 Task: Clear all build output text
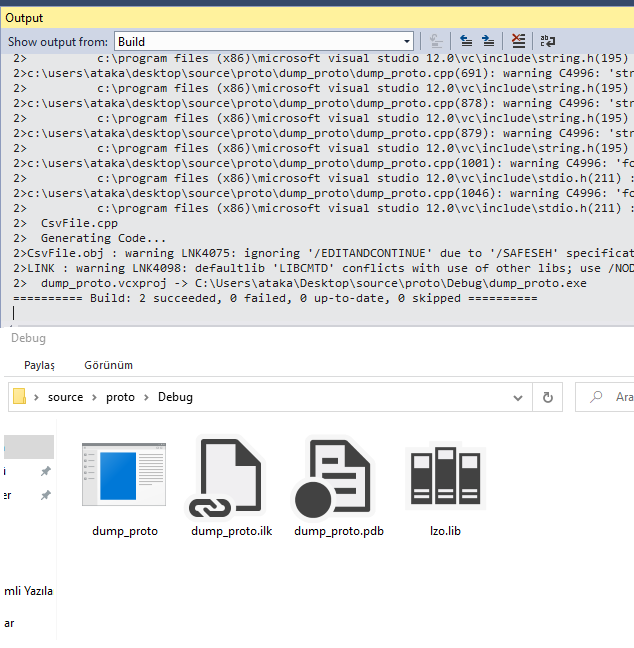518,41
